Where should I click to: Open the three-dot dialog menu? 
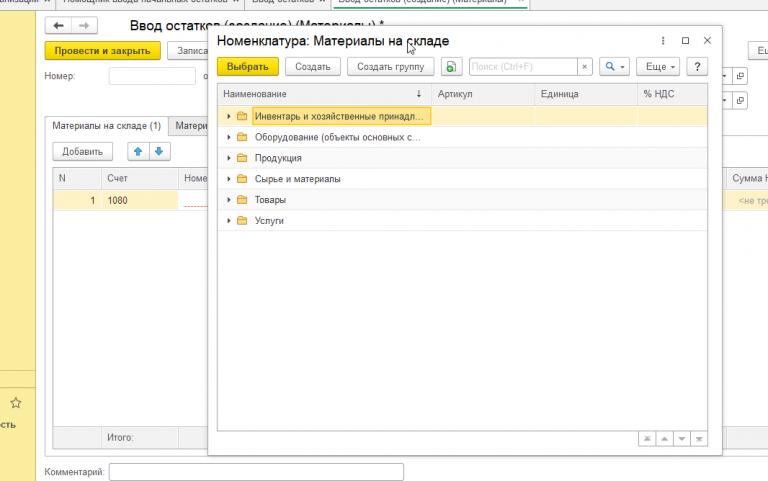[x=663, y=41]
